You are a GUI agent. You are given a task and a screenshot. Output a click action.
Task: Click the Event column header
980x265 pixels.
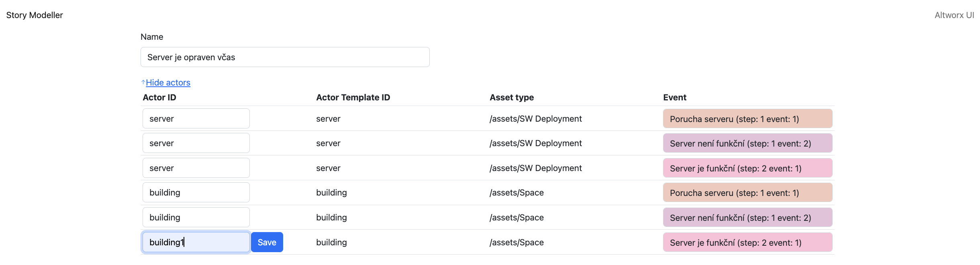coord(674,98)
